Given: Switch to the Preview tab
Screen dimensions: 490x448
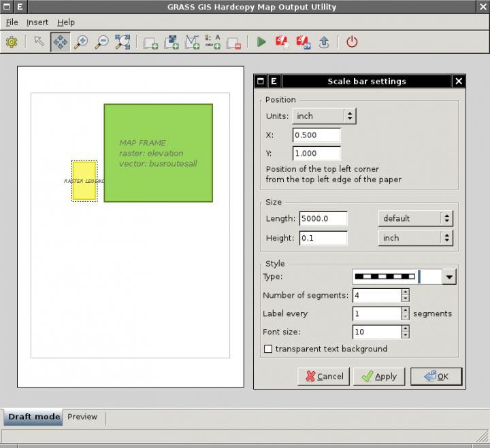Looking at the screenshot, I should point(82,417).
